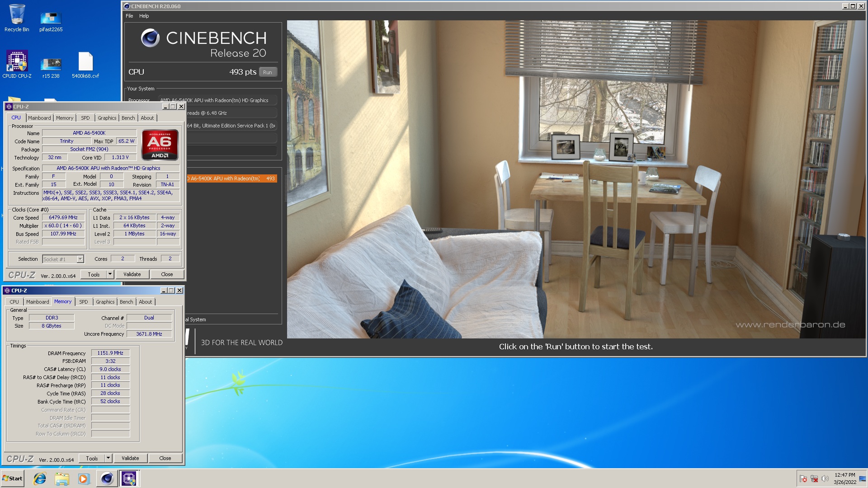This screenshot has width=868, height=488.
Task: Click Validate in lower CPU-Z window
Action: tap(130, 458)
